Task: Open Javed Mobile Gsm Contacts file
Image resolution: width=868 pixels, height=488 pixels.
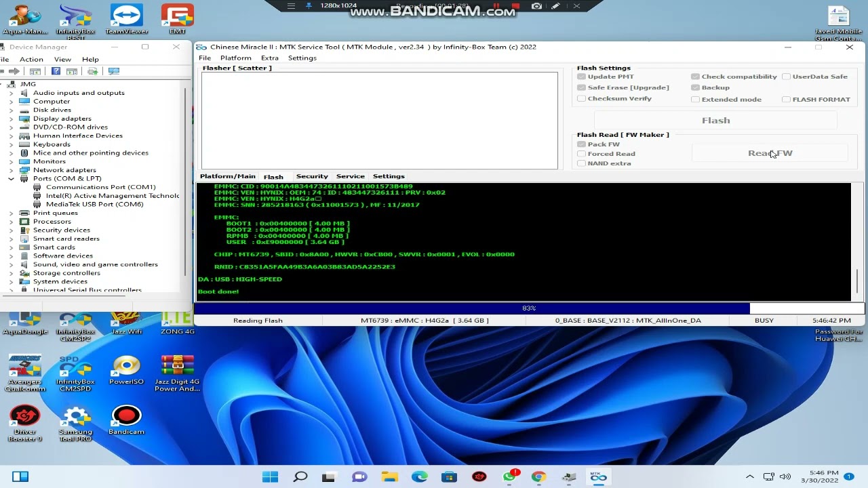Action: 839,23
